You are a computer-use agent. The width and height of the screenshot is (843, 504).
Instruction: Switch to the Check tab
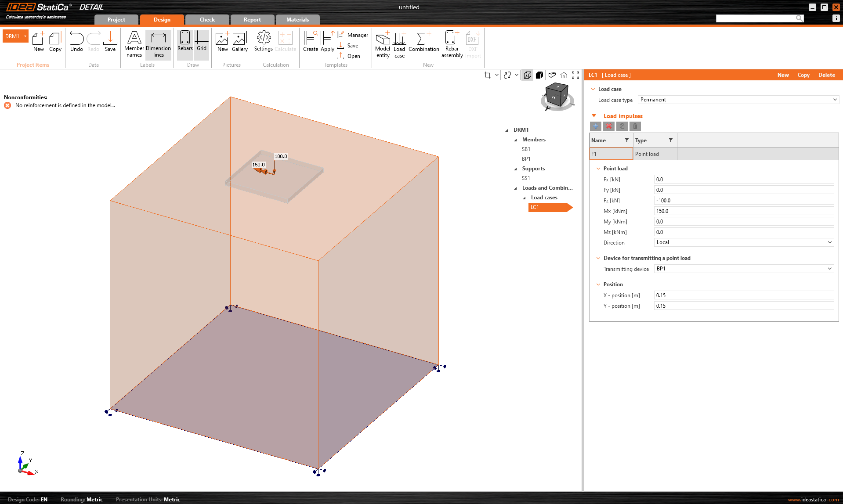pyautogui.click(x=206, y=19)
